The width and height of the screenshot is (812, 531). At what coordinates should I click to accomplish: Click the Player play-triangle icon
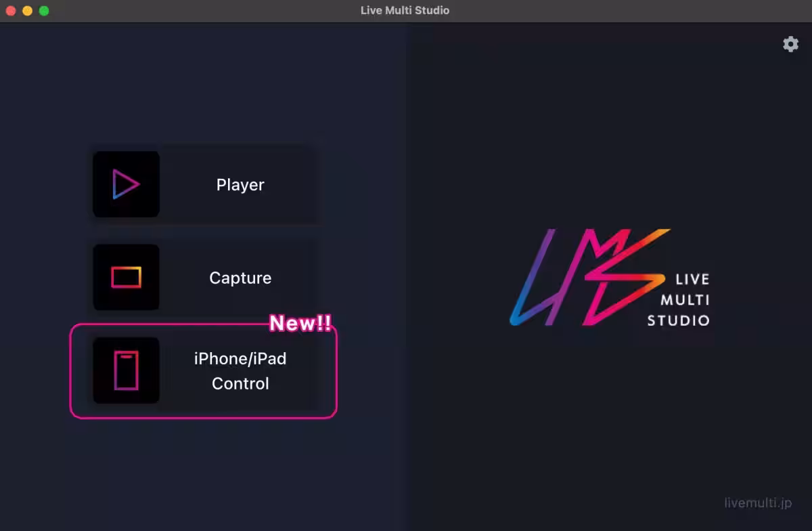pyautogui.click(x=126, y=184)
